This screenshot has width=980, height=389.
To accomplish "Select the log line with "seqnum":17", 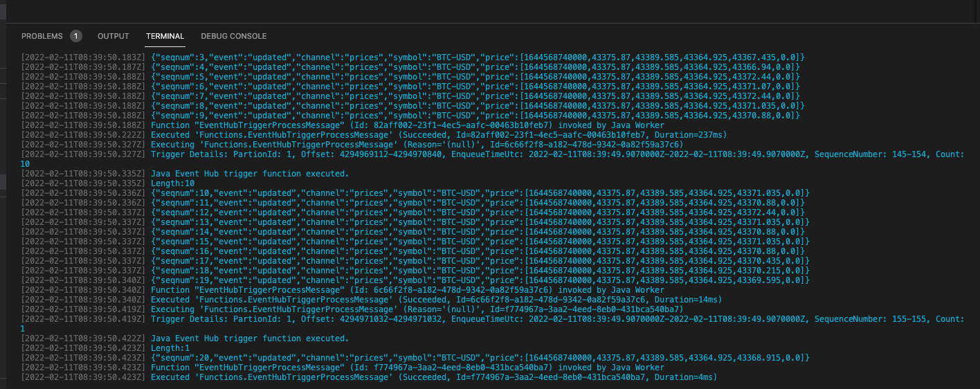I will [x=415, y=260].
